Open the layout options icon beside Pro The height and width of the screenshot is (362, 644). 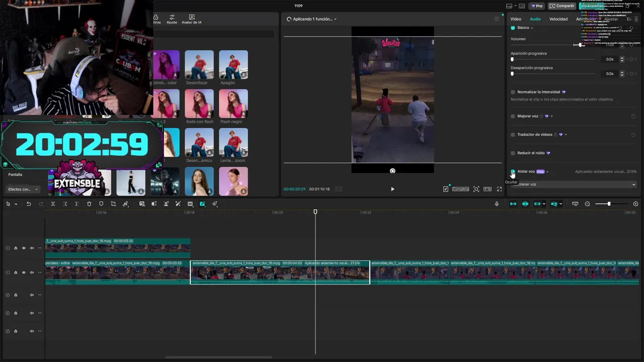point(510,6)
